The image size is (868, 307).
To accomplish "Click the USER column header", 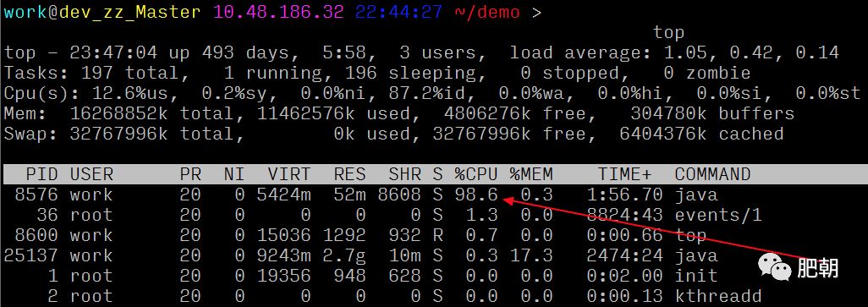I will (91, 175).
